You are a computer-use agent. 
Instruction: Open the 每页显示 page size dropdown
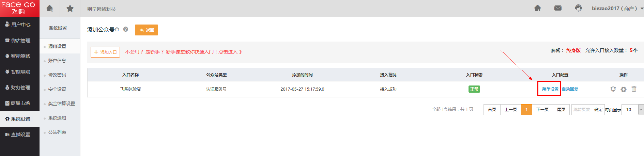(641, 110)
